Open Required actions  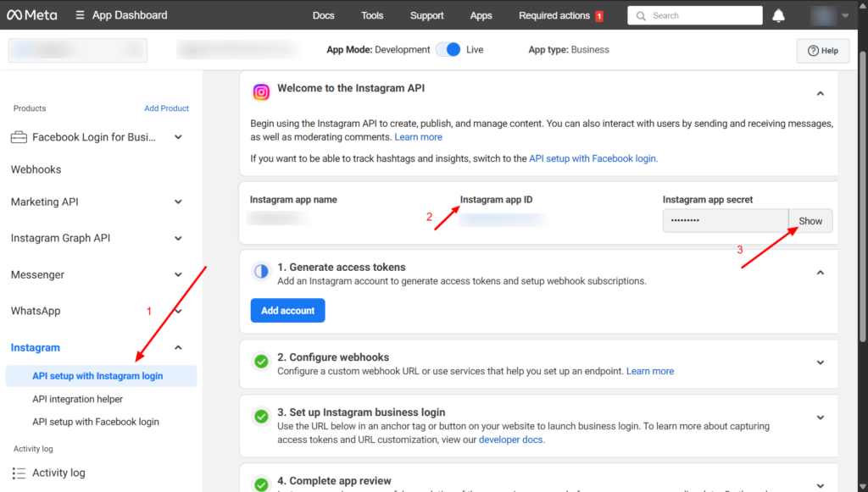pos(554,15)
